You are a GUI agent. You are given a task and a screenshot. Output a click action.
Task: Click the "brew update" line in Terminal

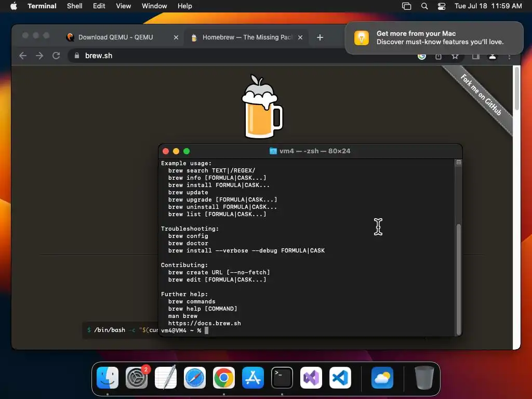[x=188, y=192]
